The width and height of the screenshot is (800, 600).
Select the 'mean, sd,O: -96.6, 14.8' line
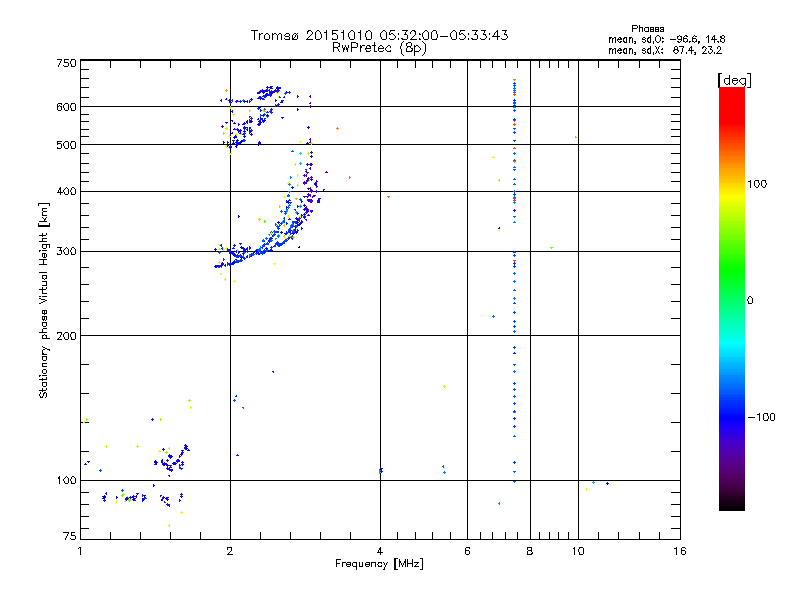[666, 39]
